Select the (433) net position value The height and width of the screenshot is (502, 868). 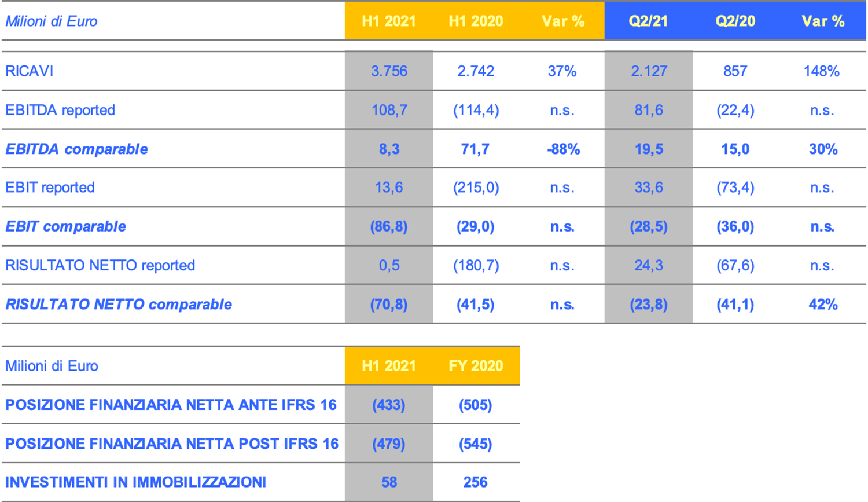(x=389, y=405)
